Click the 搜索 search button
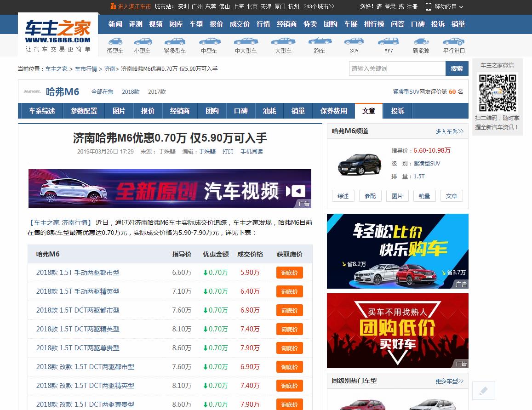This screenshot has width=532, height=410. pos(457,68)
